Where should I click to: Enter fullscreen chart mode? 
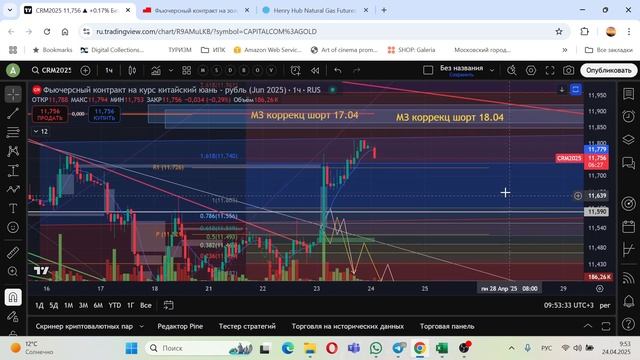[x=550, y=70]
